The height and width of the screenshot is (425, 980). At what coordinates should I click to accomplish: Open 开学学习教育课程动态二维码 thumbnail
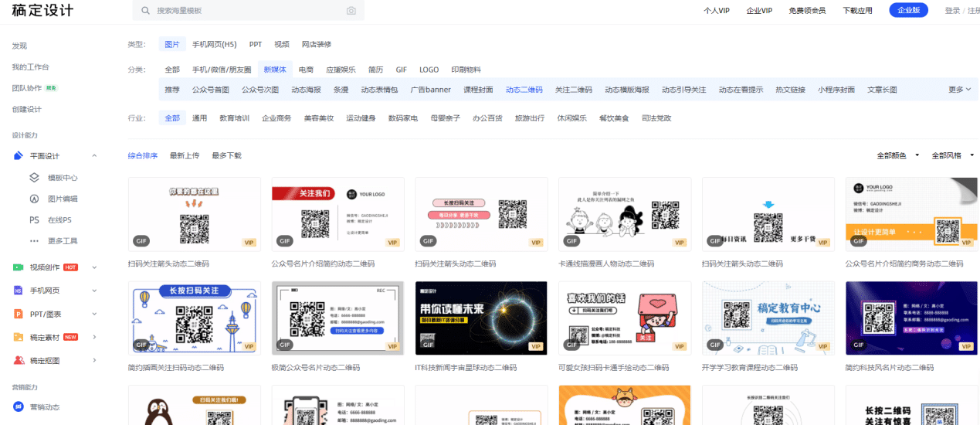point(768,318)
